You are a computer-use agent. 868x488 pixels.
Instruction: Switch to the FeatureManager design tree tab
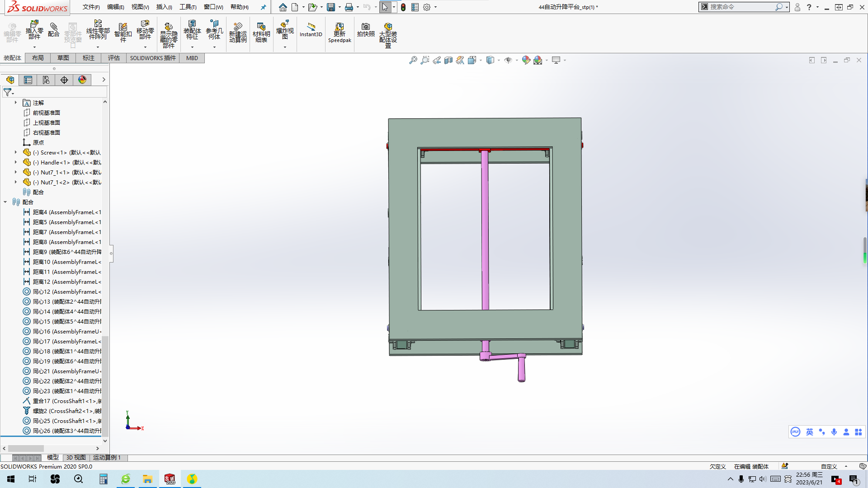click(x=10, y=80)
